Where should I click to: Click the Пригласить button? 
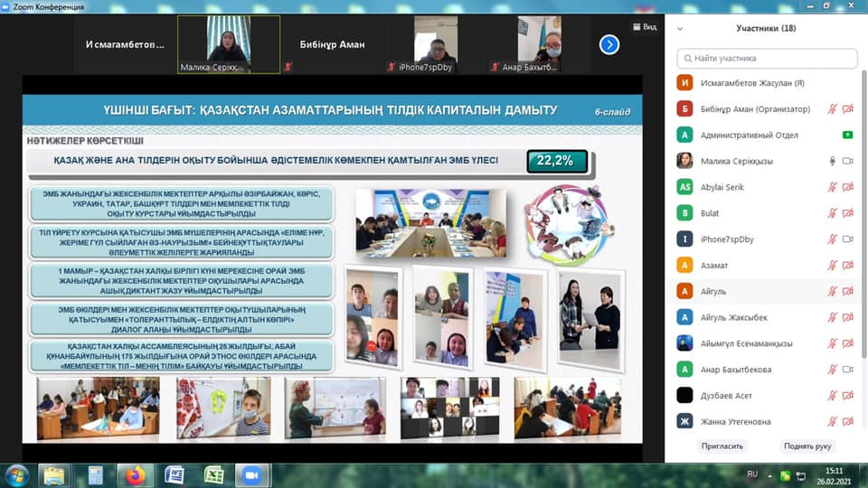(722, 446)
